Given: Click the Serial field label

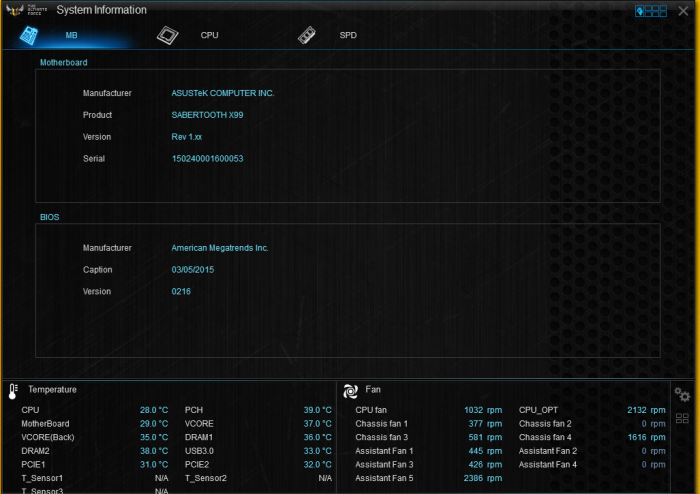Looking at the screenshot, I should point(94,159).
